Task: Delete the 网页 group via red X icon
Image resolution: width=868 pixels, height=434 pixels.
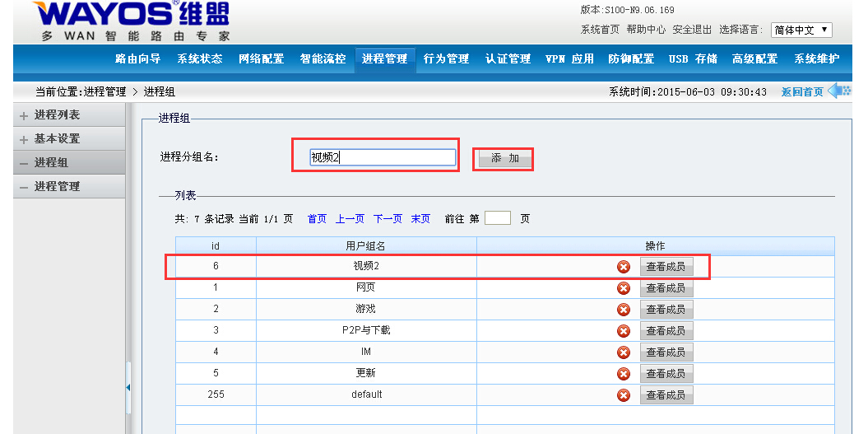Action: (x=624, y=287)
